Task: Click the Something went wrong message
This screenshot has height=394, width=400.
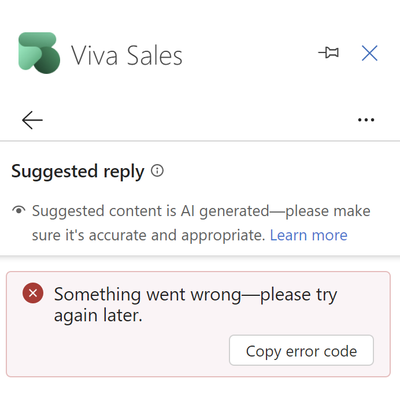Action: [x=196, y=305]
